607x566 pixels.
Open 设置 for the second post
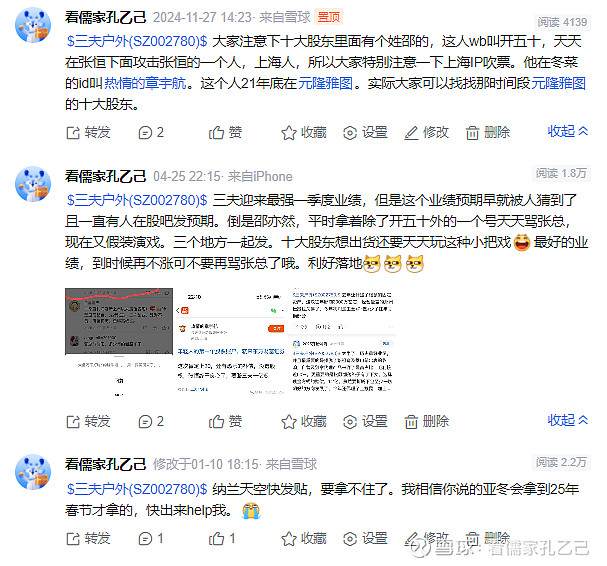click(x=365, y=422)
